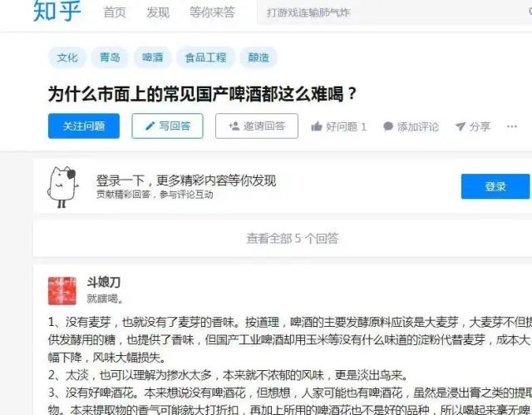Image resolution: width=532 pixels, height=415 pixels.
Task: Click the pencil icon on 写回答
Action: [x=150, y=126]
